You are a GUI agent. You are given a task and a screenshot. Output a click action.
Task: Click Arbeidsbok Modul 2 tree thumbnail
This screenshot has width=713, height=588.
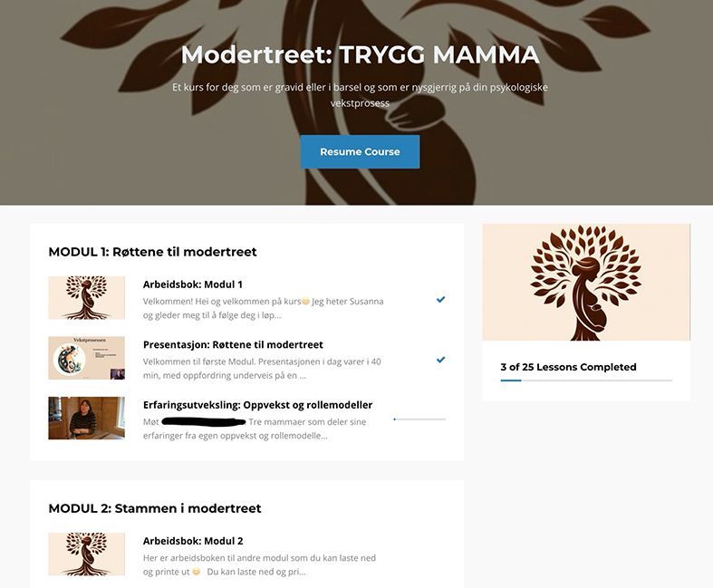click(x=86, y=554)
